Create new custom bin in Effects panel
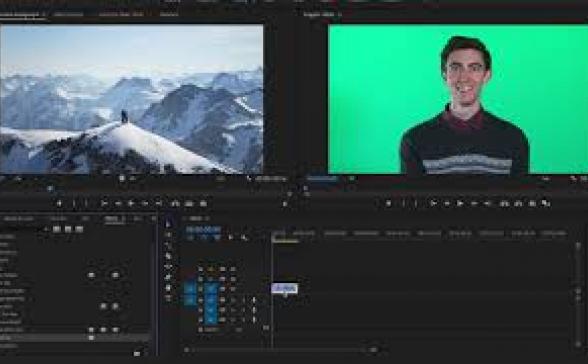The height and width of the screenshot is (364, 588). pos(137,354)
